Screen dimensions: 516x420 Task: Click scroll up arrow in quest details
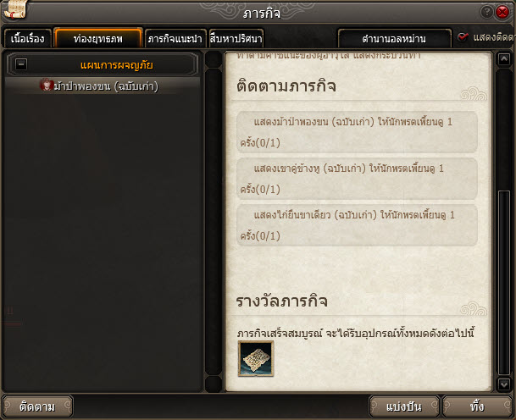[x=504, y=59]
